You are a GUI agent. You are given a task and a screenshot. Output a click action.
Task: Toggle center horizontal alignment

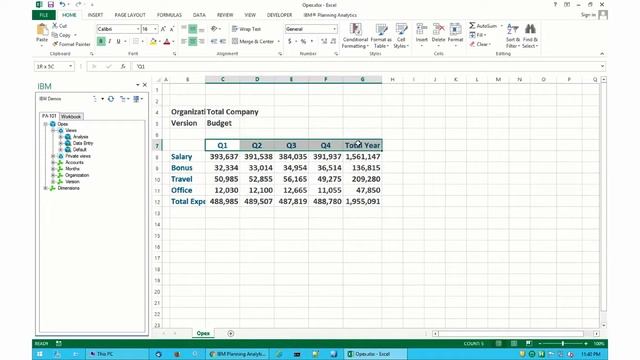pyautogui.click(x=193, y=41)
